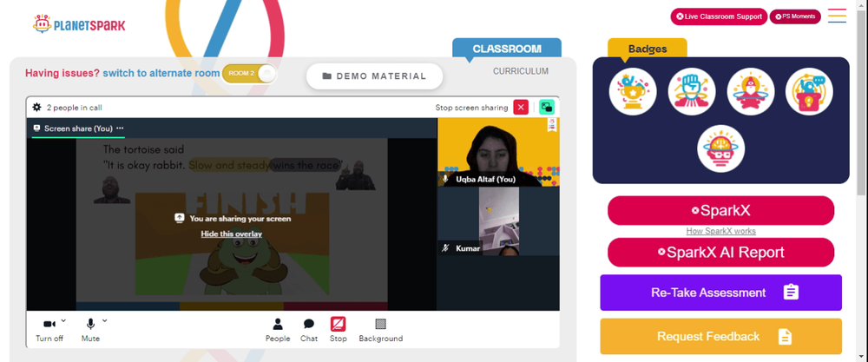Expand microphone options chevron

pos(105,320)
